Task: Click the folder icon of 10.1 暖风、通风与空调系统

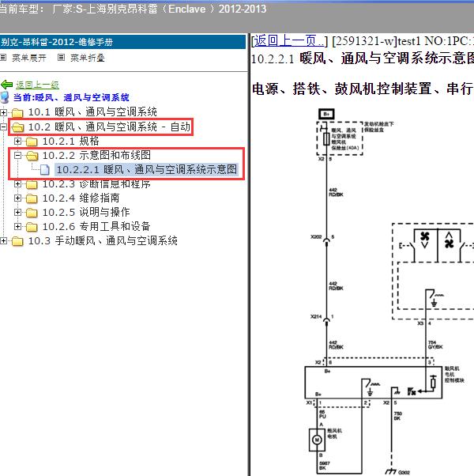Action: pyautogui.click(x=17, y=112)
